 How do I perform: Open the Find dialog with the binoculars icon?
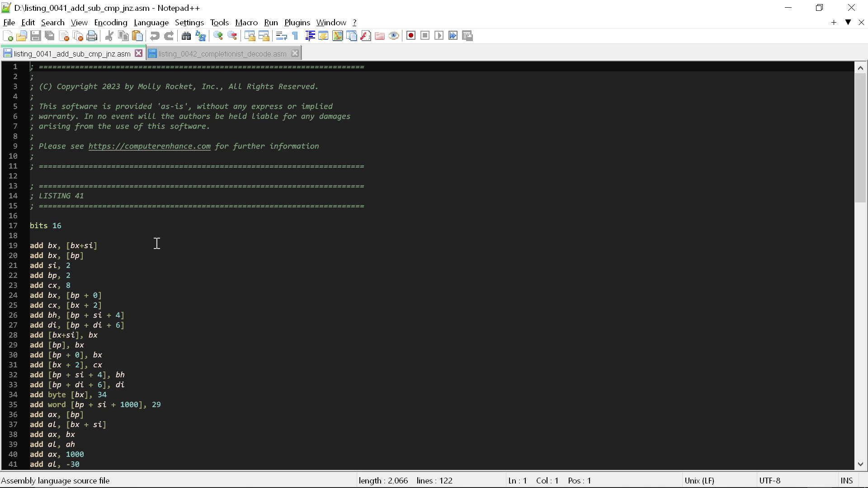coord(186,36)
